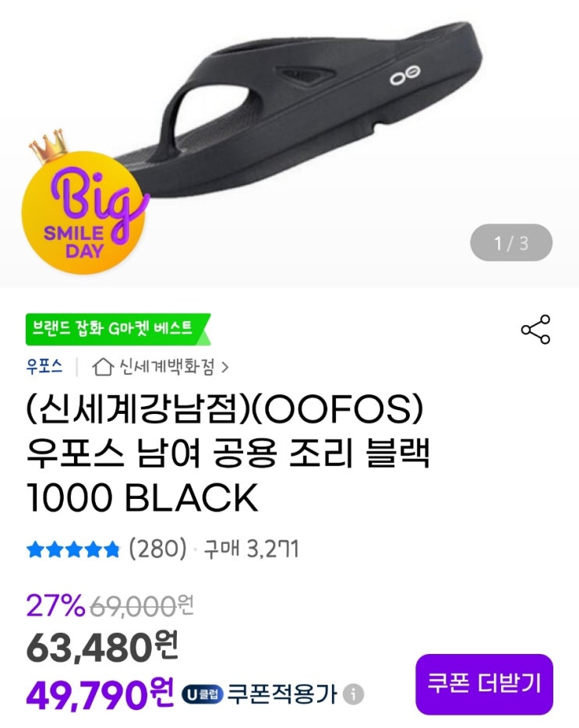This screenshot has height=728, width=579.
Task: Tap the 1 / 3 image page indicator
Action: coord(511,243)
